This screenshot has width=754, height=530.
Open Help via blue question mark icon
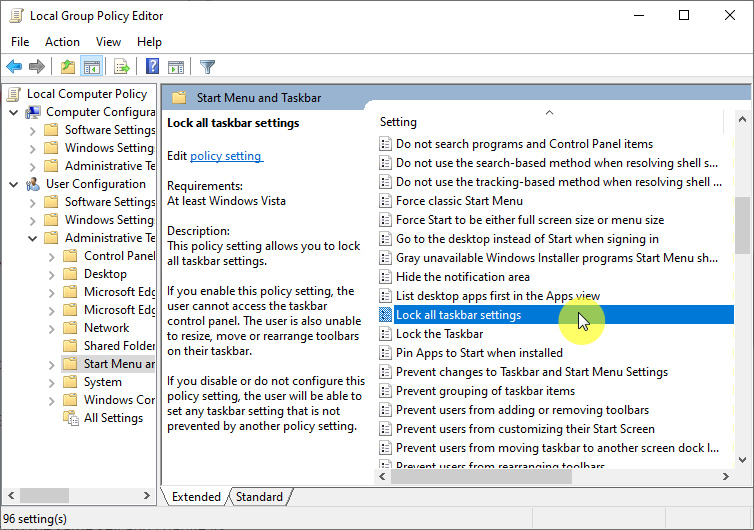click(152, 67)
